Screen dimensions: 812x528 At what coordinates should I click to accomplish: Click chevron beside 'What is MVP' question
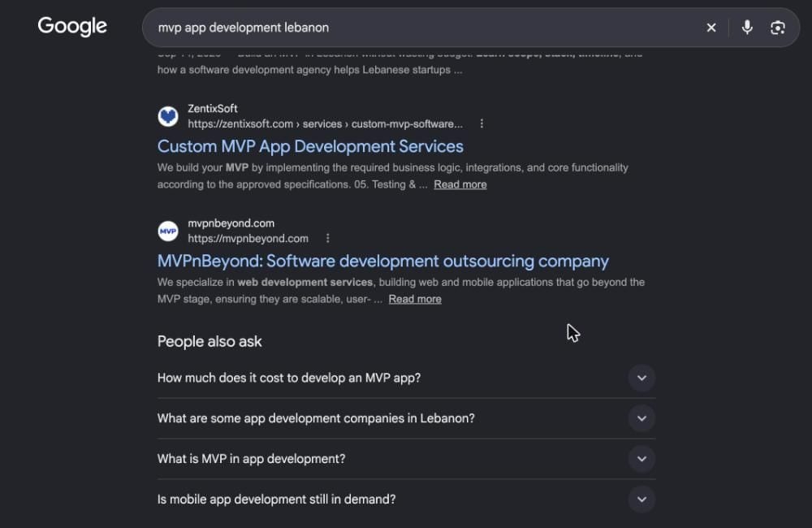pyautogui.click(x=641, y=459)
